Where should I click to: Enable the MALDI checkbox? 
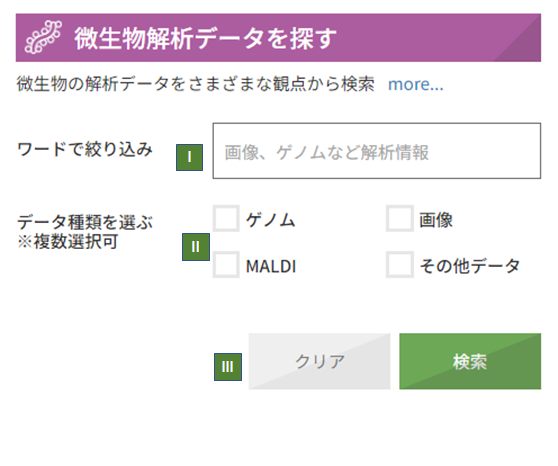[226, 265]
